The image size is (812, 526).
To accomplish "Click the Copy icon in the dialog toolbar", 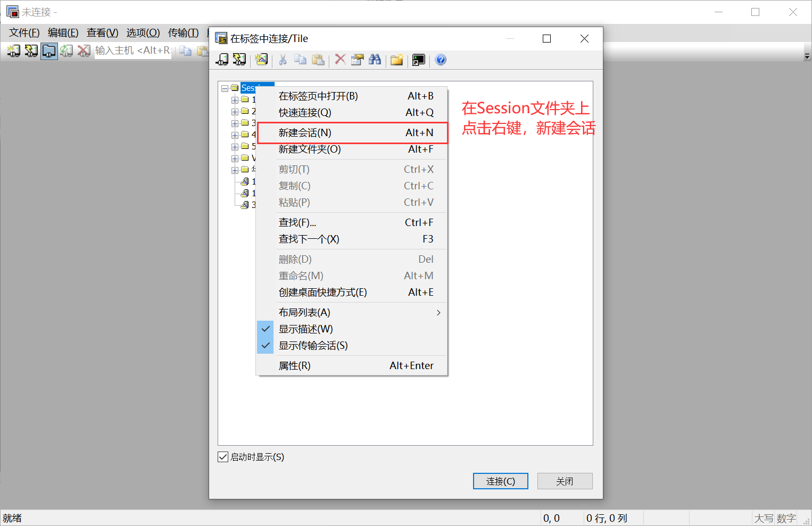I will pos(300,60).
